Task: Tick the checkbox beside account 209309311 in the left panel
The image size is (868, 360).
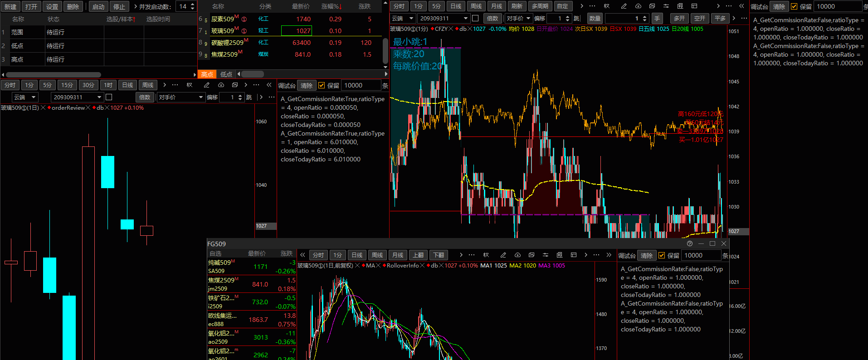Action: 109,97
